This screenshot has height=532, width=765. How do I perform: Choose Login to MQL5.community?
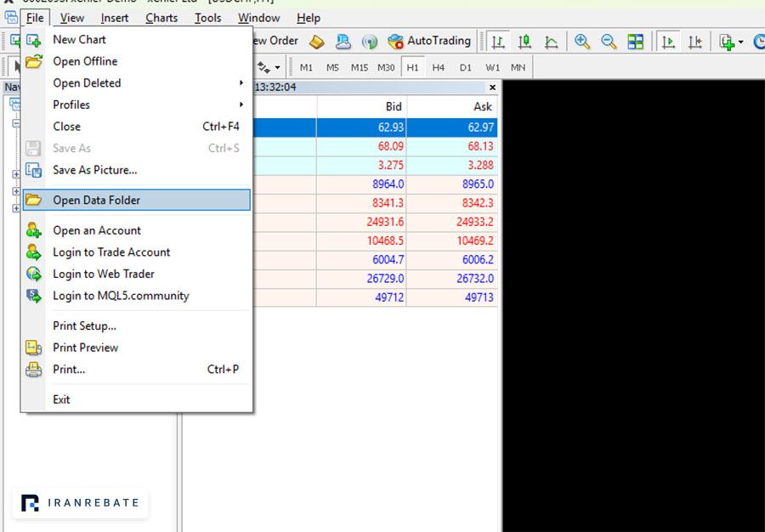[x=137, y=296]
